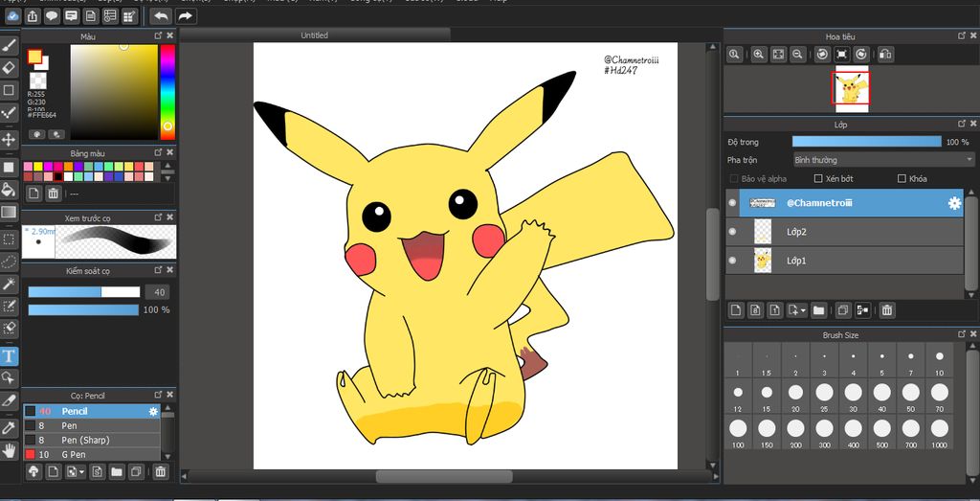Screen dimensions: 980x501
Task: Select the Pen brush in the brush list
Action: (x=92, y=425)
